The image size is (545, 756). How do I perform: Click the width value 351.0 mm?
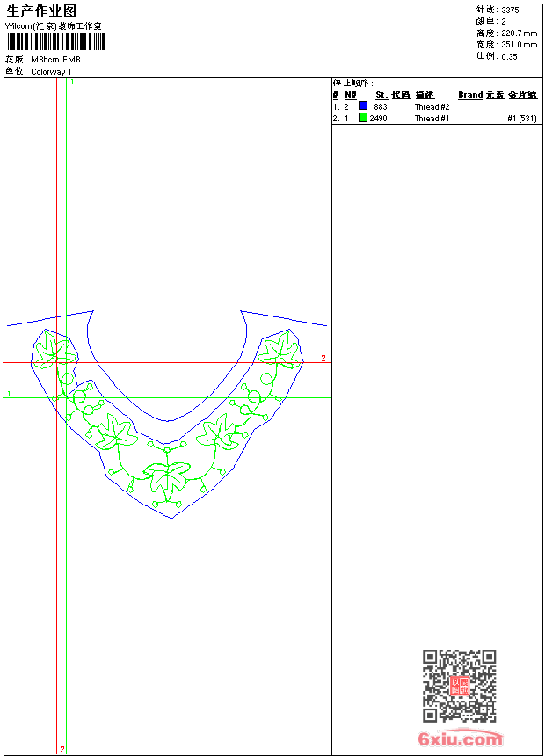coord(519,45)
